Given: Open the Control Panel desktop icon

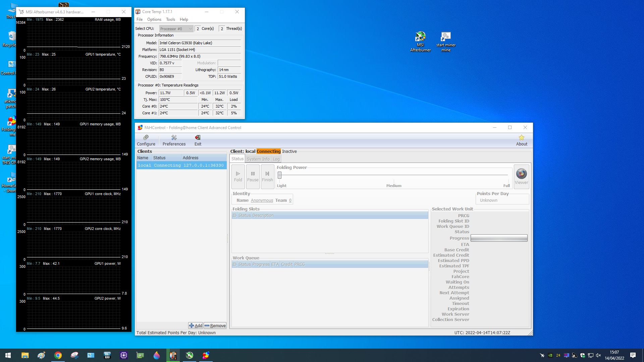Looking at the screenshot, I should click(x=9, y=67).
